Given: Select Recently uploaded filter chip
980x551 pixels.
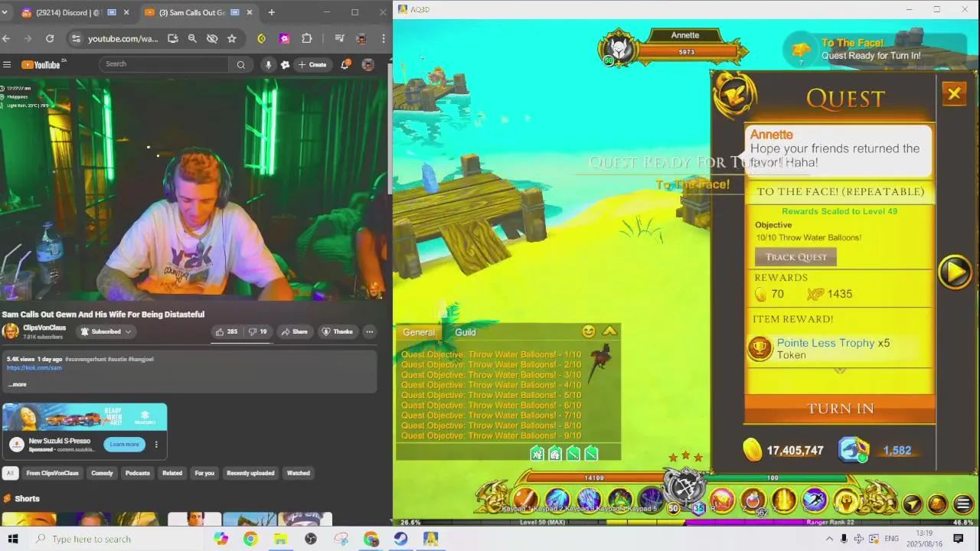Looking at the screenshot, I should (x=250, y=473).
